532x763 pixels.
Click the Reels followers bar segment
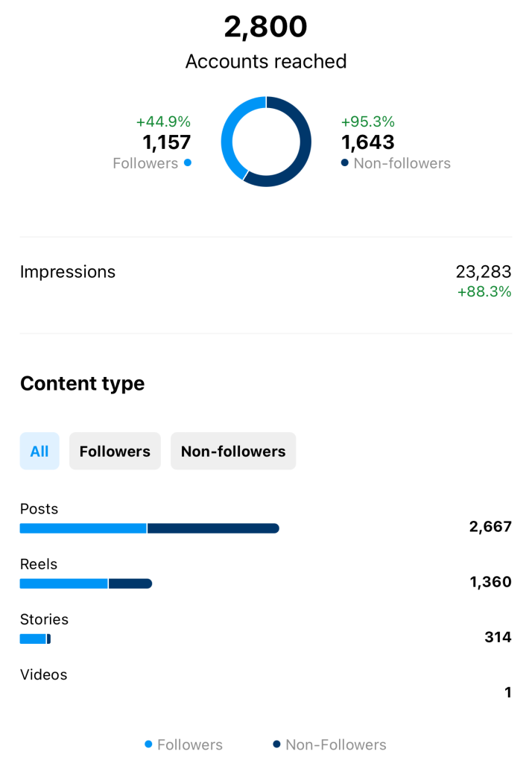[x=63, y=583]
